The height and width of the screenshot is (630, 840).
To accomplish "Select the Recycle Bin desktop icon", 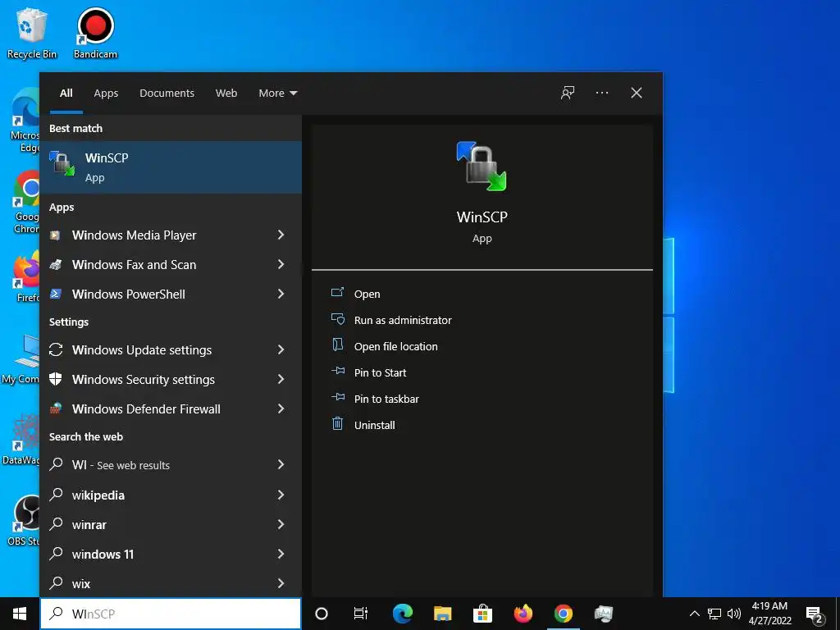I will pyautogui.click(x=32, y=33).
